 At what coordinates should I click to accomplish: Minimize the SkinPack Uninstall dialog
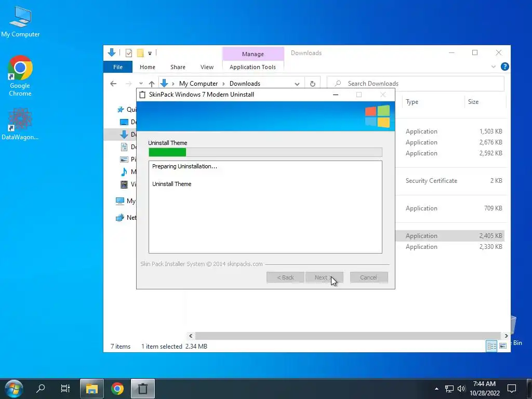pyautogui.click(x=336, y=95)
